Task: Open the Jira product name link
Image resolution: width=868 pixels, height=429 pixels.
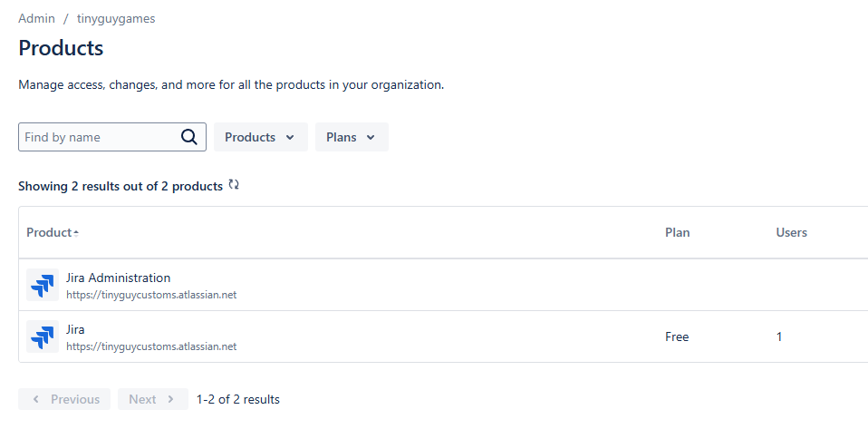Action: (x=75, y=329)
